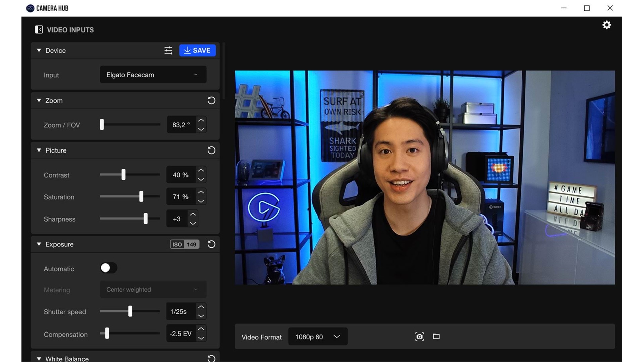
Task: Open the screenshots folder icon
Action: [436, 336]
